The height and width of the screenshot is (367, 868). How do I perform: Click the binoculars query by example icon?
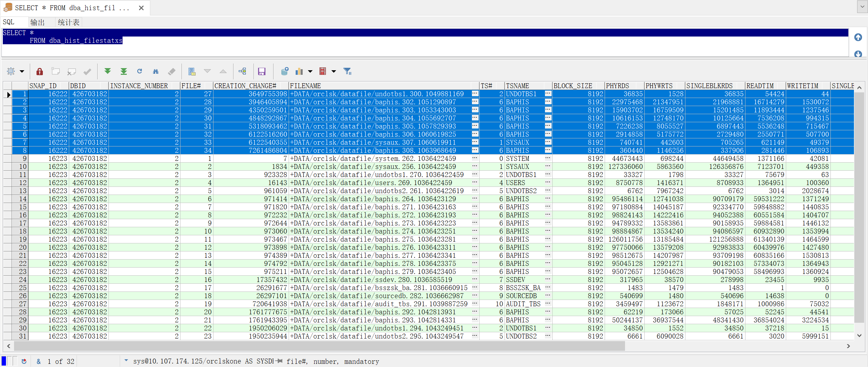156,71
